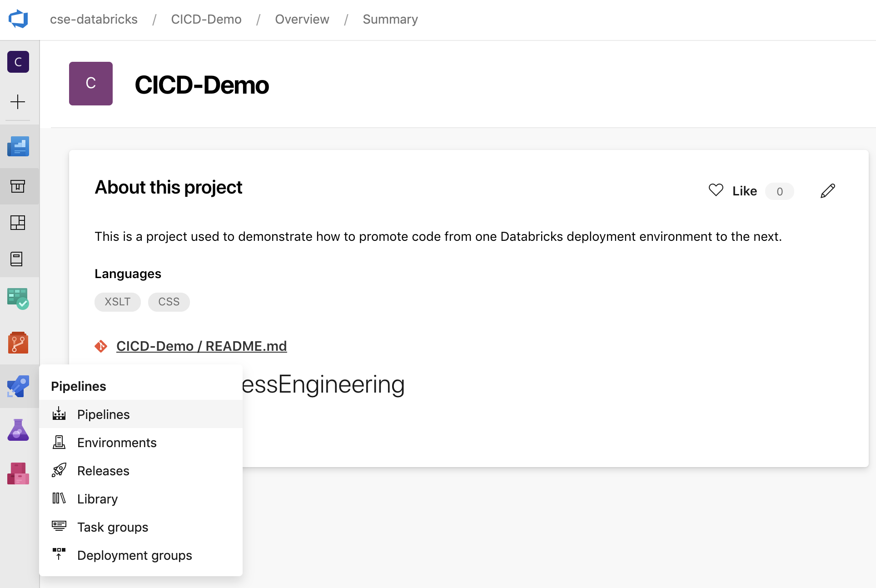Viewport: 876px width, 588px height.
Task: Select the XSLT language tag
Action: coord(118,301)
